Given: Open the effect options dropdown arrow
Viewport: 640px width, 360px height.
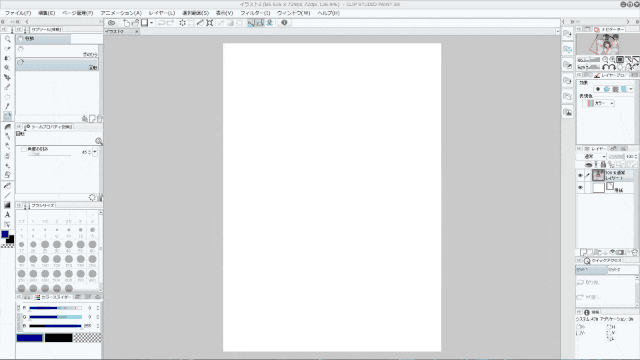Looking at the screenshot, I should pyautogui.click(x=631, y=89).
